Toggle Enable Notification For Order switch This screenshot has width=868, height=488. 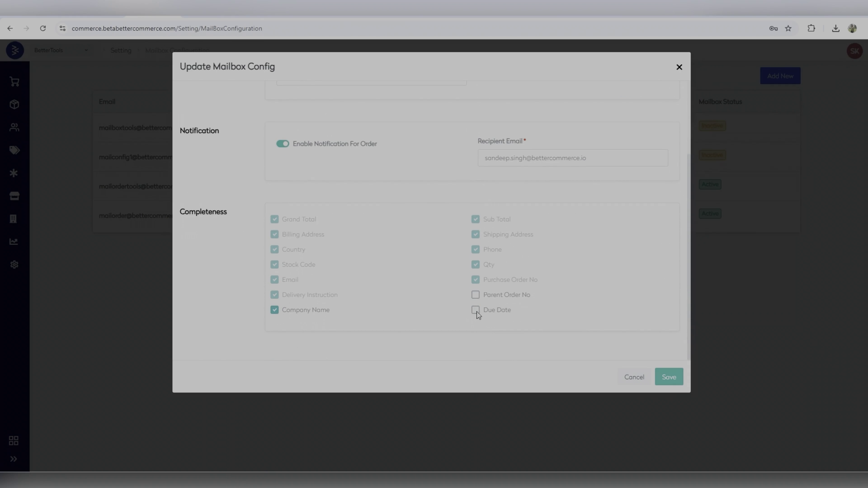[x=282, y=144]
